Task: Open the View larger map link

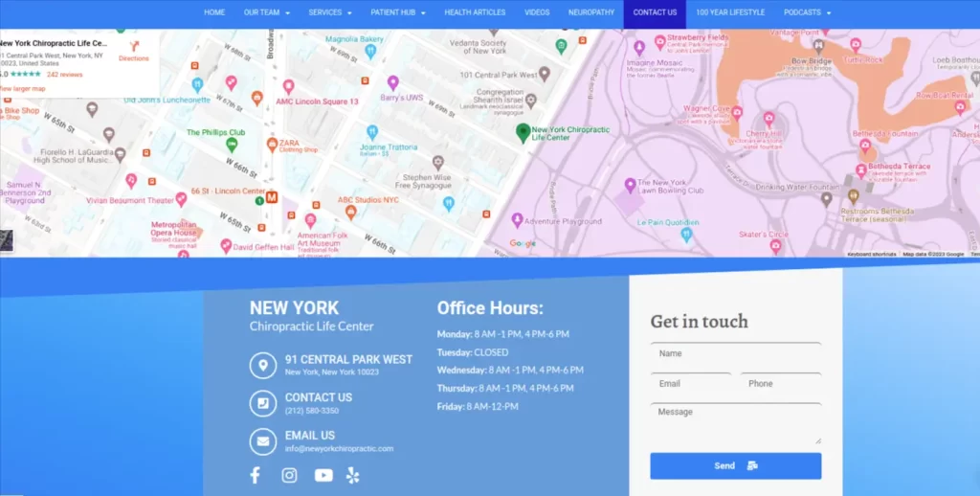Action: tap(22, 89)
